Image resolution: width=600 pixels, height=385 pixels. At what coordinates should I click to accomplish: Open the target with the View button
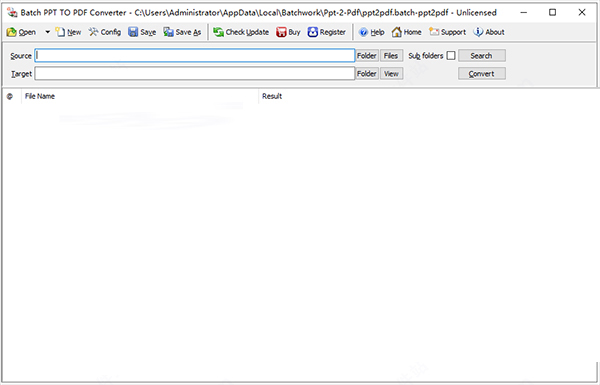[x=391, y=73]
